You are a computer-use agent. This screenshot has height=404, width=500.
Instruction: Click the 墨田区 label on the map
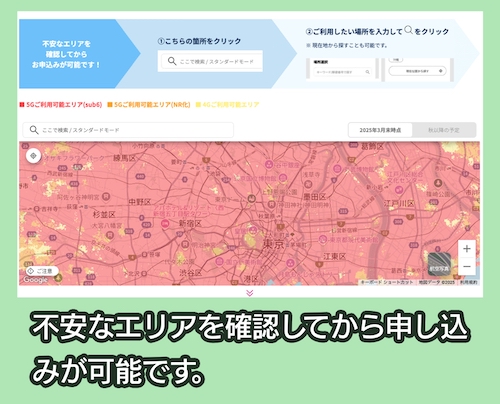tap(314, 197)
